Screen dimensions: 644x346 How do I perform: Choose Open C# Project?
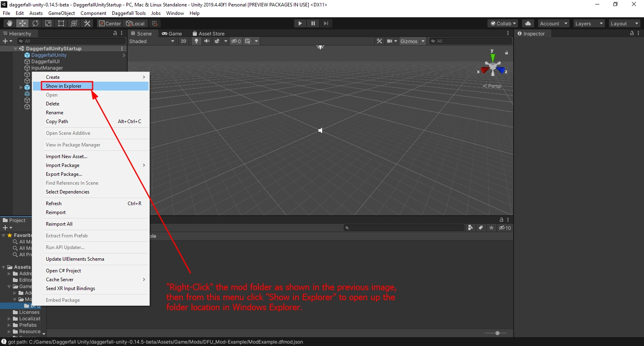click(x=91, y=271)
